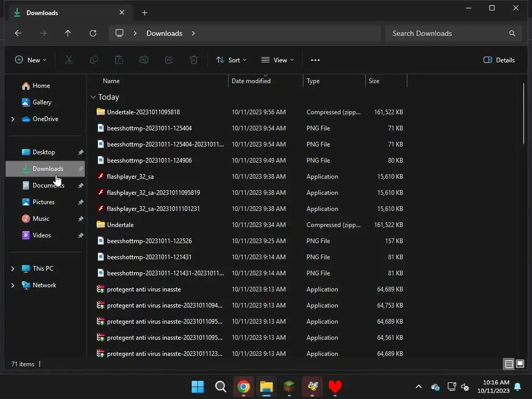This screenshot has width=532, height=399.
Task: Toggle the Details pane
Action: point(499,60)
